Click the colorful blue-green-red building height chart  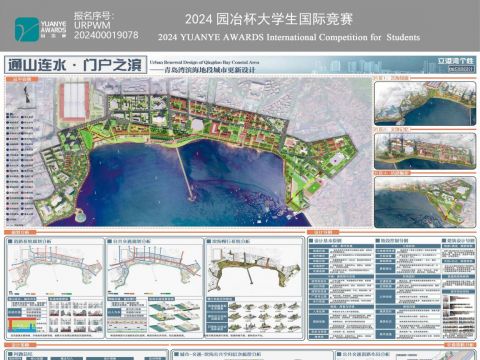click(21, 325)
